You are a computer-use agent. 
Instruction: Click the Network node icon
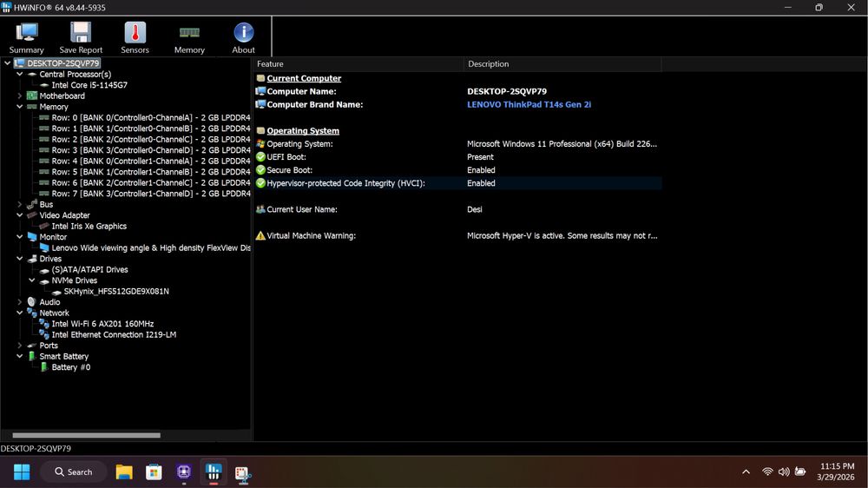[x=32, y=313]
